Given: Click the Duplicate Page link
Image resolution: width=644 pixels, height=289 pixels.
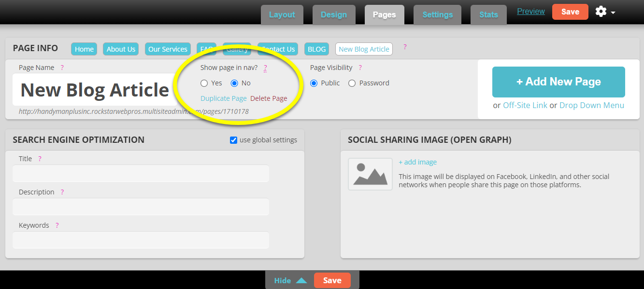Looking at the screenshot, I should (x=223, y=98).
